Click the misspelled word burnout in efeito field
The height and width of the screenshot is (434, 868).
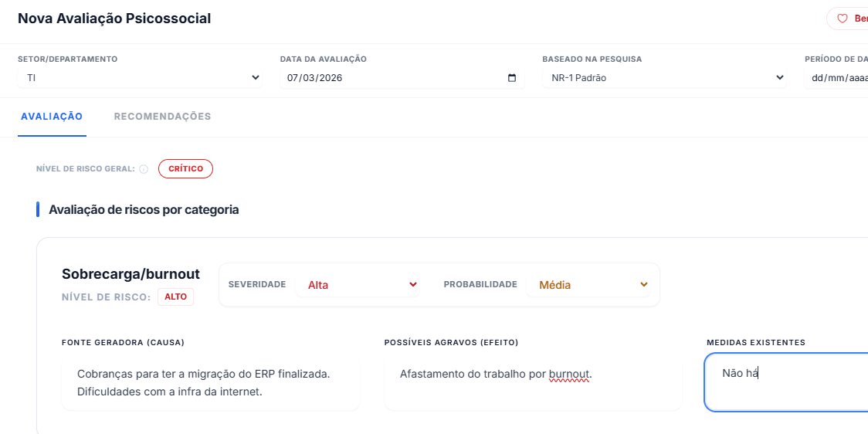[569, 375]
